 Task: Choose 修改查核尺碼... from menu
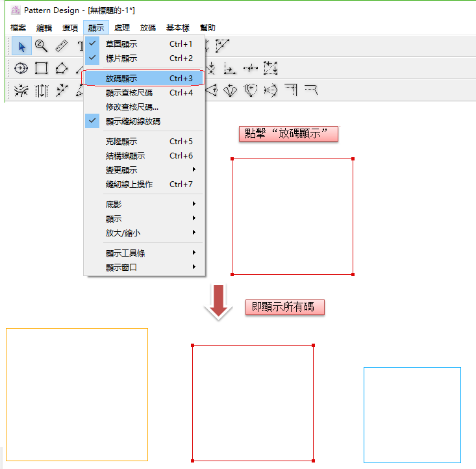pos(132,107)
